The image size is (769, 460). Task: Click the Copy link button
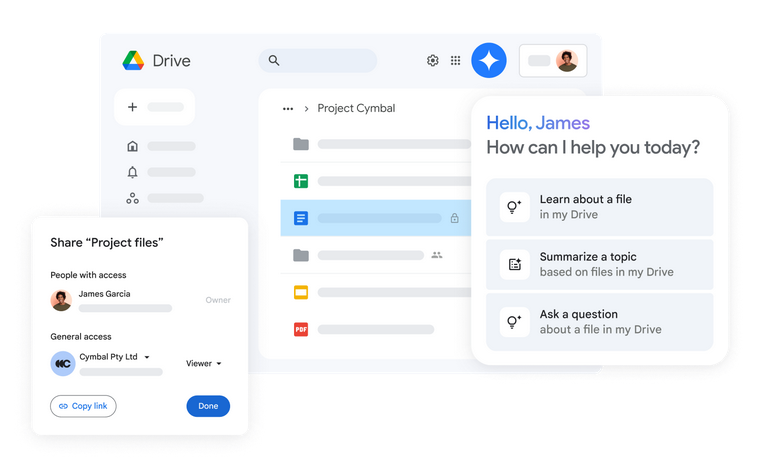(83, 406)
